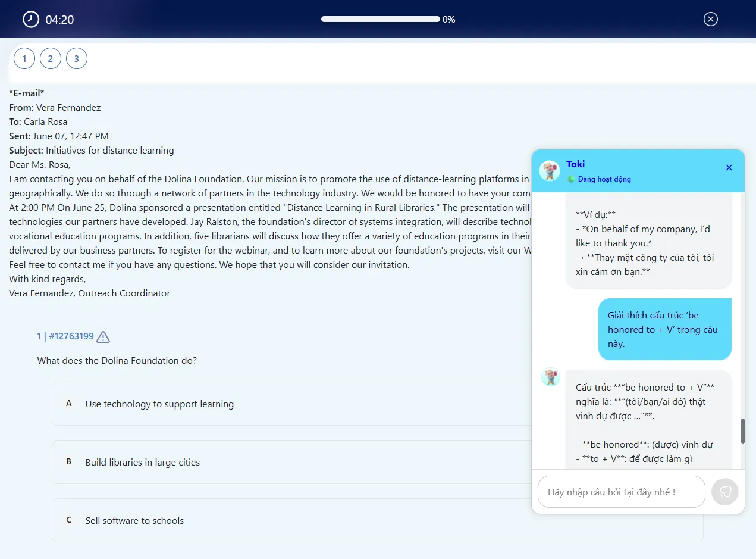Screen dimensions: 756x559
Task: Go to question 1
Action: (x=24, y=58)
